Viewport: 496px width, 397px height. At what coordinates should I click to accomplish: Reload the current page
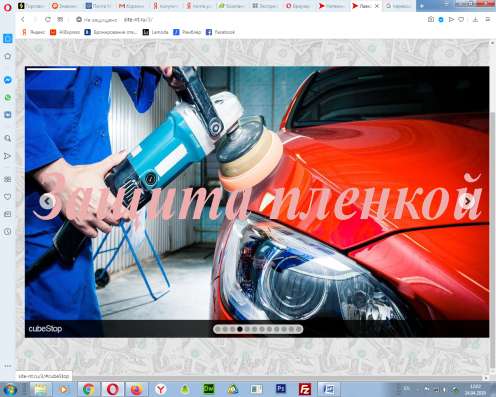[48, 20]
